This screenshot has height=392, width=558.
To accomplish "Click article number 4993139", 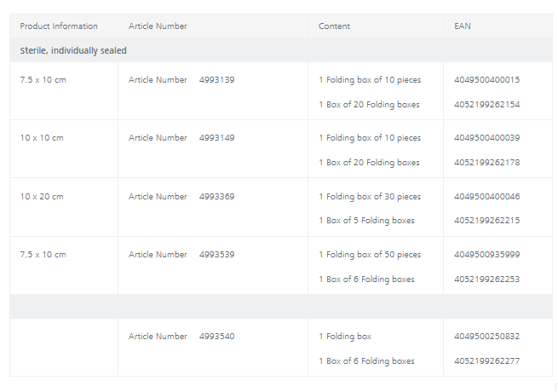I will tap(216, 80).
